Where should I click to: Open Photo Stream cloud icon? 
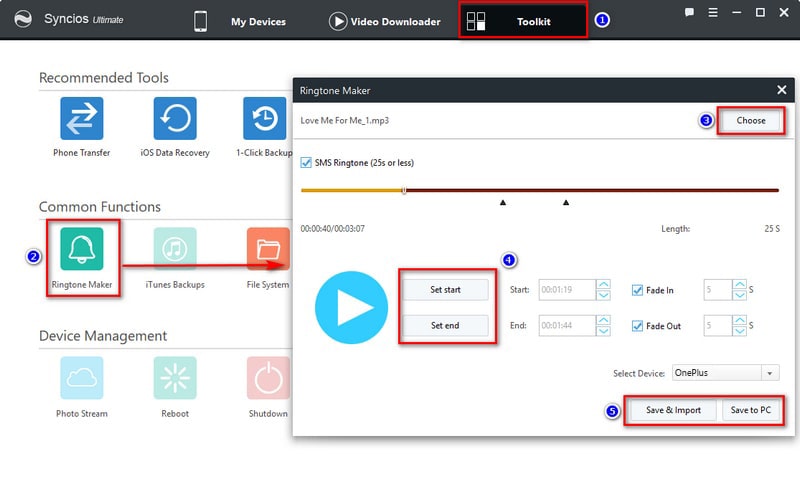(82, 377)
